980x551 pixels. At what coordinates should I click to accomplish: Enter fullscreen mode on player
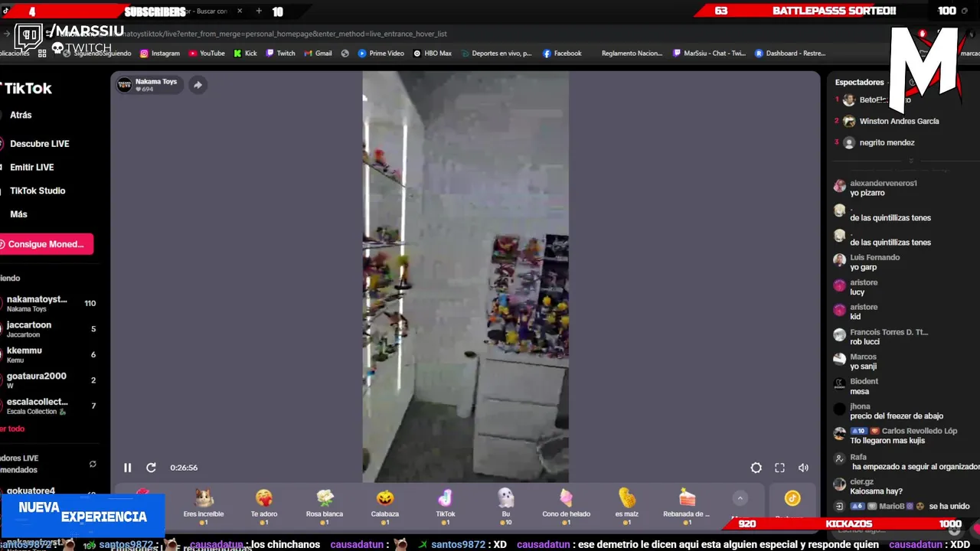(x=779, y=468)
